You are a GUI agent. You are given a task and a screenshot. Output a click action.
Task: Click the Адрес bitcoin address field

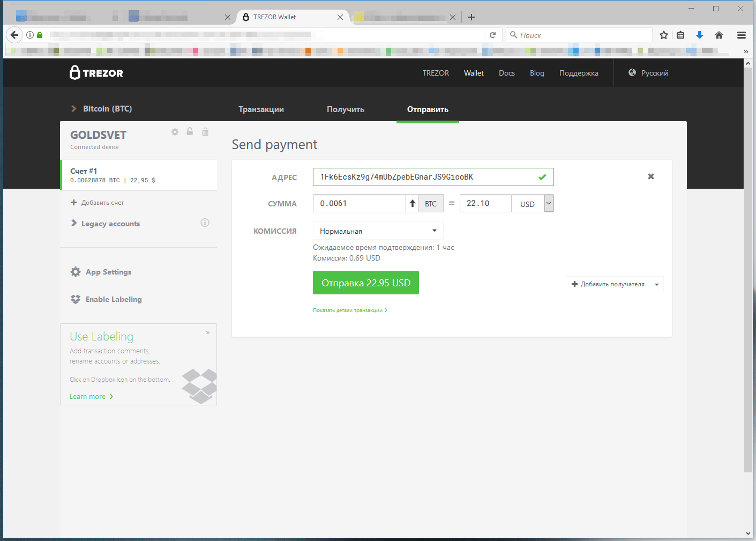[x=433, y=177]
